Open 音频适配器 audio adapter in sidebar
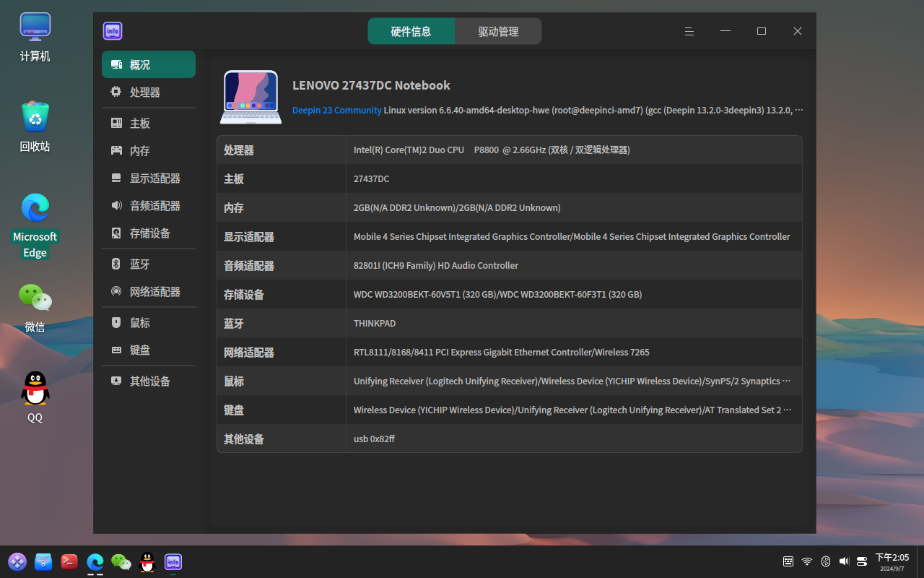 click(x=149, y=205)
